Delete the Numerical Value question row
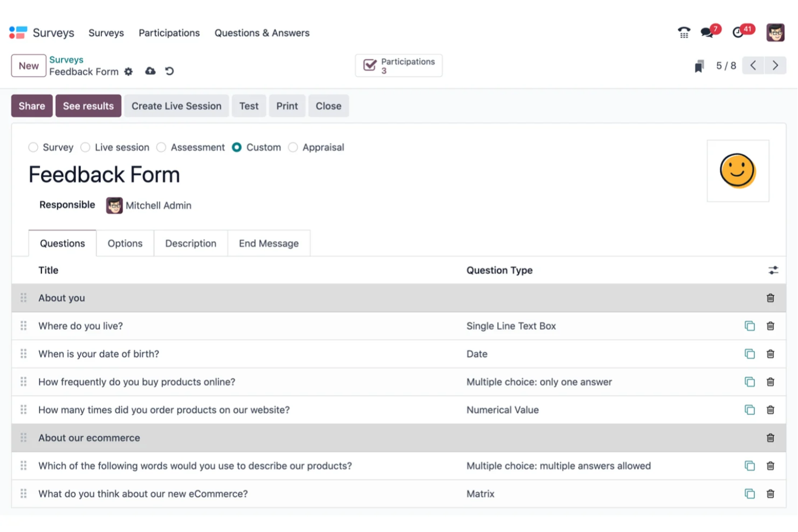 tap(771, 410)
